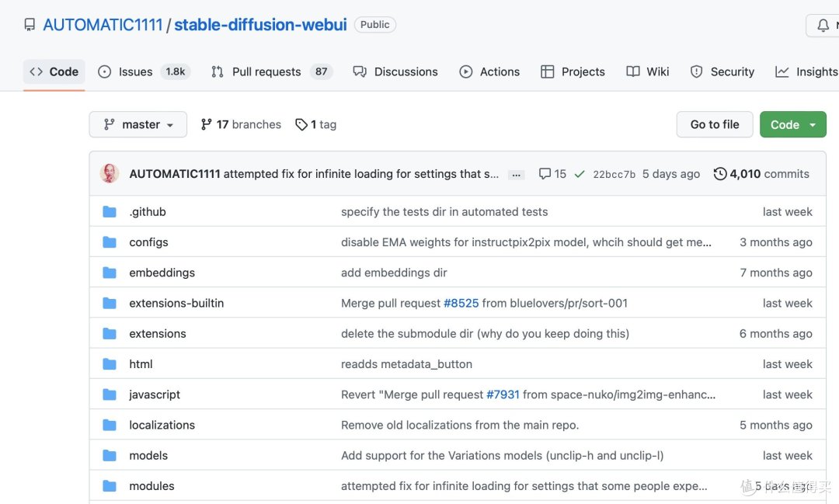This screenshot has width=839, height=504.
Task: Switch to the Issues tab
Action: coord(136,71)
